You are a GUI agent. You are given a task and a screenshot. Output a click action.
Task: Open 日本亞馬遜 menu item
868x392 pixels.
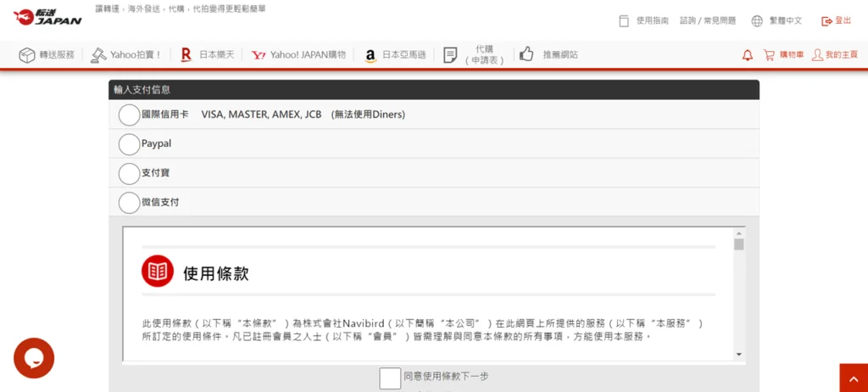pyautogui.click(x=404, y=55)
